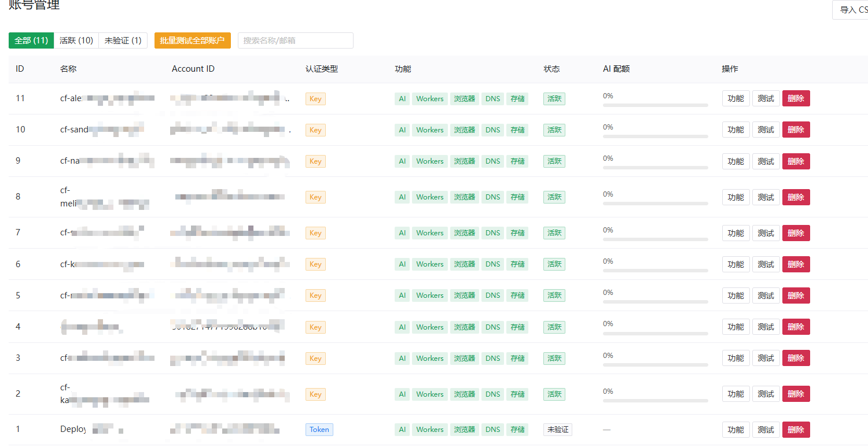Run 测试 on account ID 7
868x447 pixels.
[766, 233]
